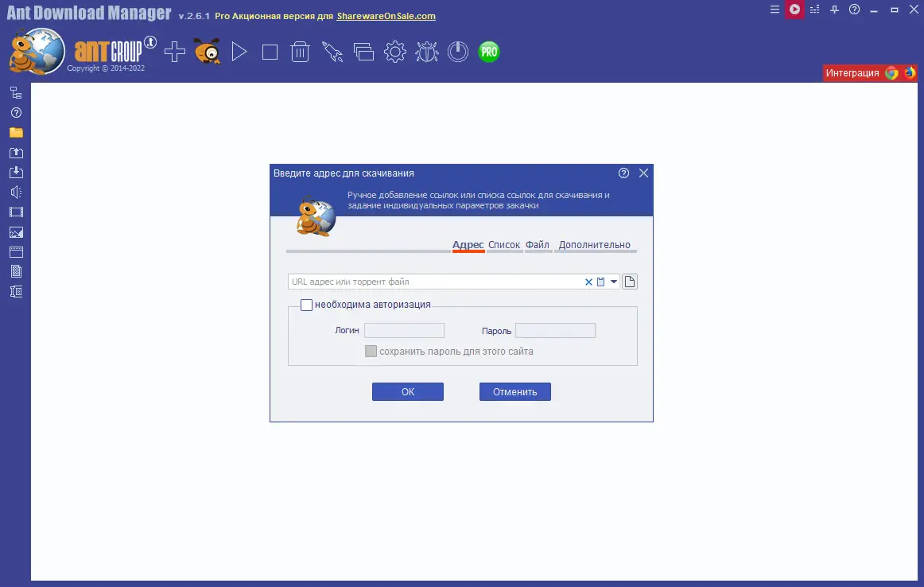
Task: Check 'сохранить пароль для этого сайта'
Action: (x=371, y=351)
